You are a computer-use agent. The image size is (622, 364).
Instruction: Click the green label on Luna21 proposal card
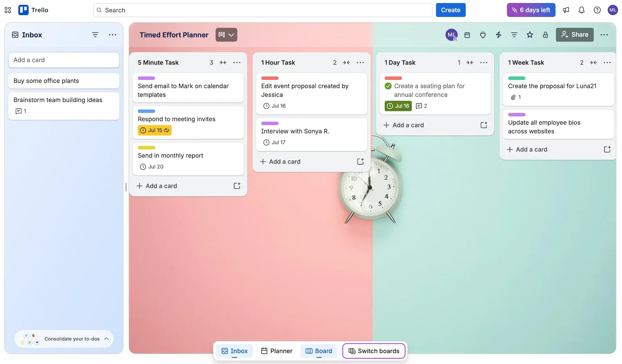(517, 78)
